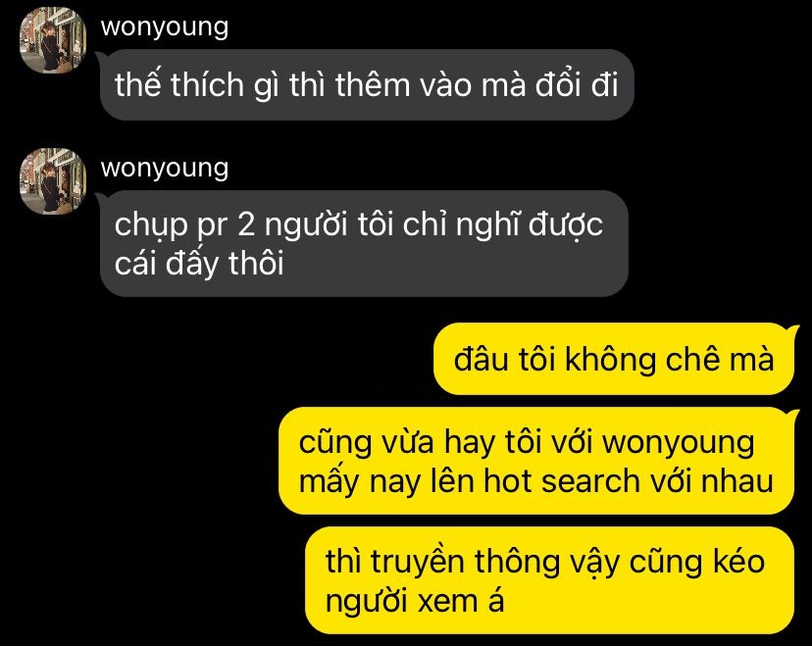Click the line 'người xem á' in last bubble
The width and height of the screenshot is (812, 646).
415,601
